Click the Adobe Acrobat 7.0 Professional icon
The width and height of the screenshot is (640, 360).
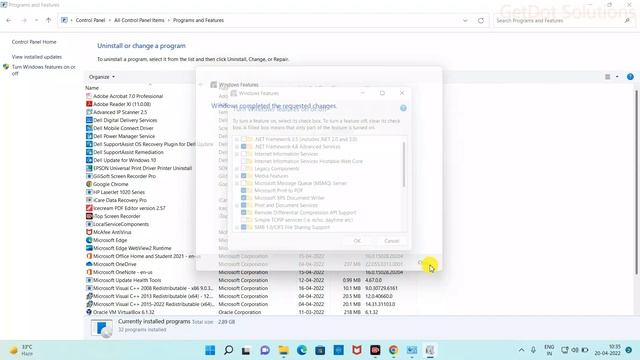[x=89, y=96]
